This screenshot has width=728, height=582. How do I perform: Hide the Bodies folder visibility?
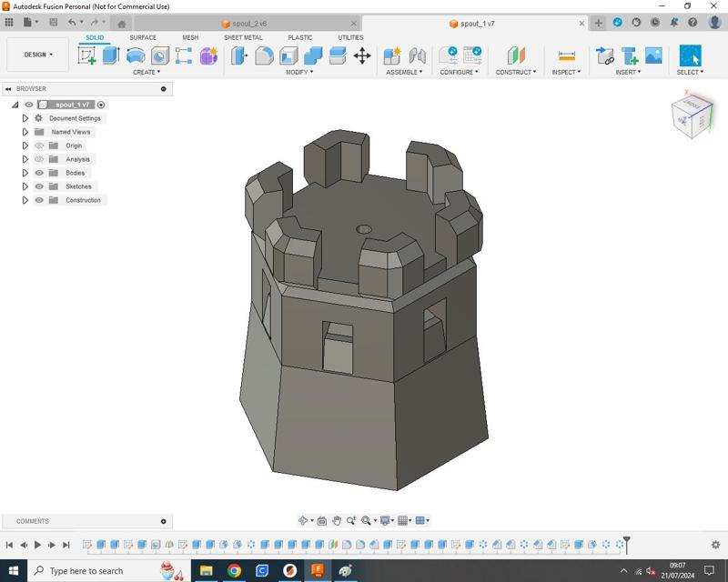pyautogui.click(x=39, y=173)
